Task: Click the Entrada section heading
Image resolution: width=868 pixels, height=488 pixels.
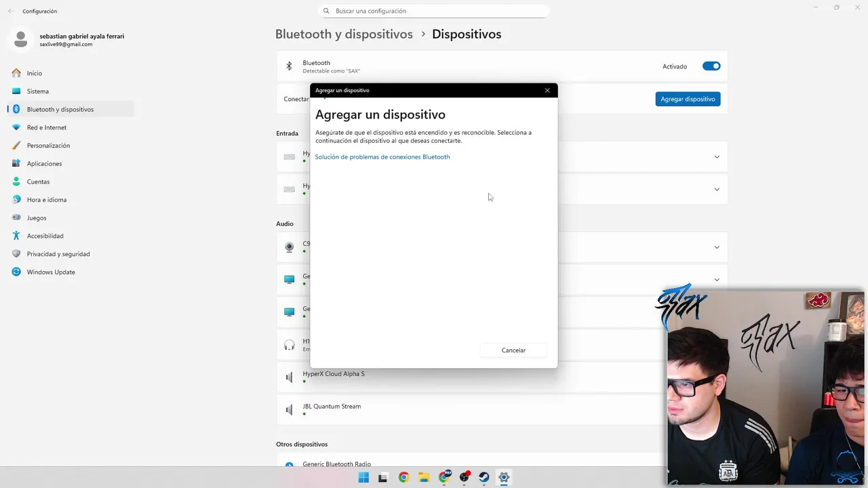Action: pyautogui.click(x=288, y=134)
